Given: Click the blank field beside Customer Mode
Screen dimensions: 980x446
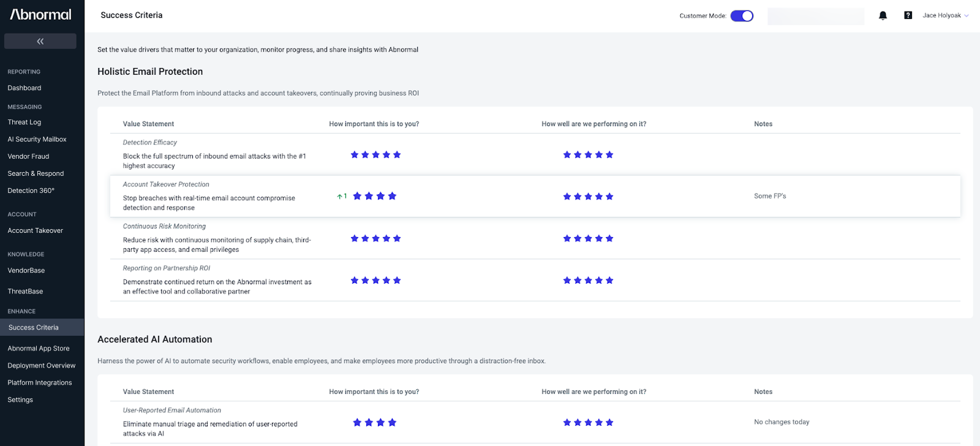Looking at the screenshot, I should tap(816, 16).
